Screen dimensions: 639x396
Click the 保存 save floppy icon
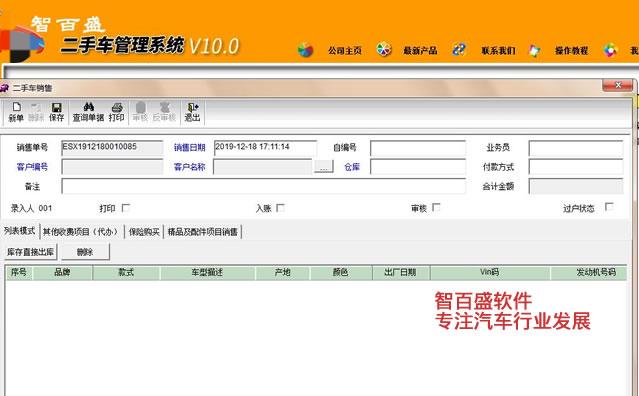point(56,112)
